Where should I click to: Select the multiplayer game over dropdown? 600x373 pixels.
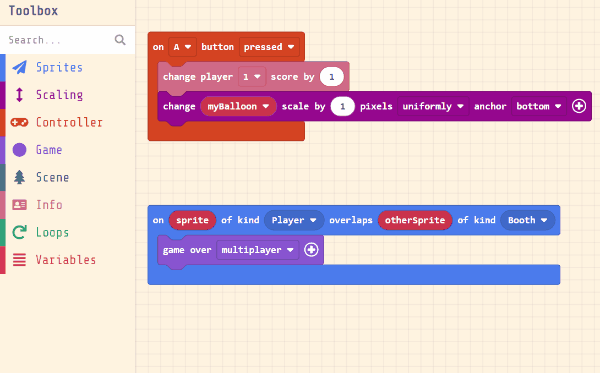[x=258, y=250]
